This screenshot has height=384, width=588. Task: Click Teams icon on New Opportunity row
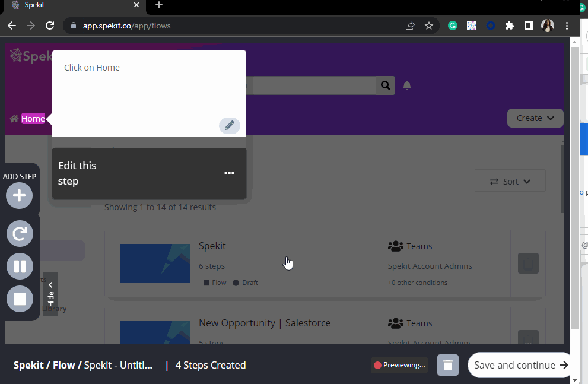click(396, 323)
